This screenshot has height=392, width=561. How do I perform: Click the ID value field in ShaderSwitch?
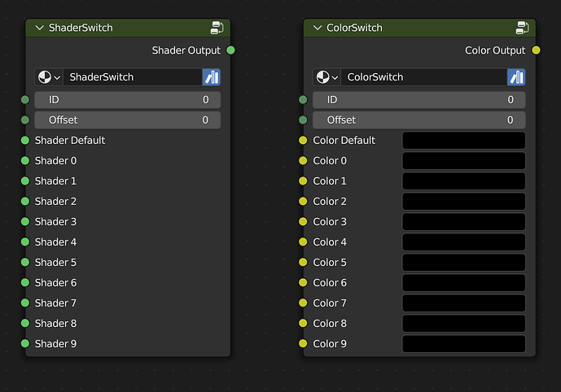[127, 100]
